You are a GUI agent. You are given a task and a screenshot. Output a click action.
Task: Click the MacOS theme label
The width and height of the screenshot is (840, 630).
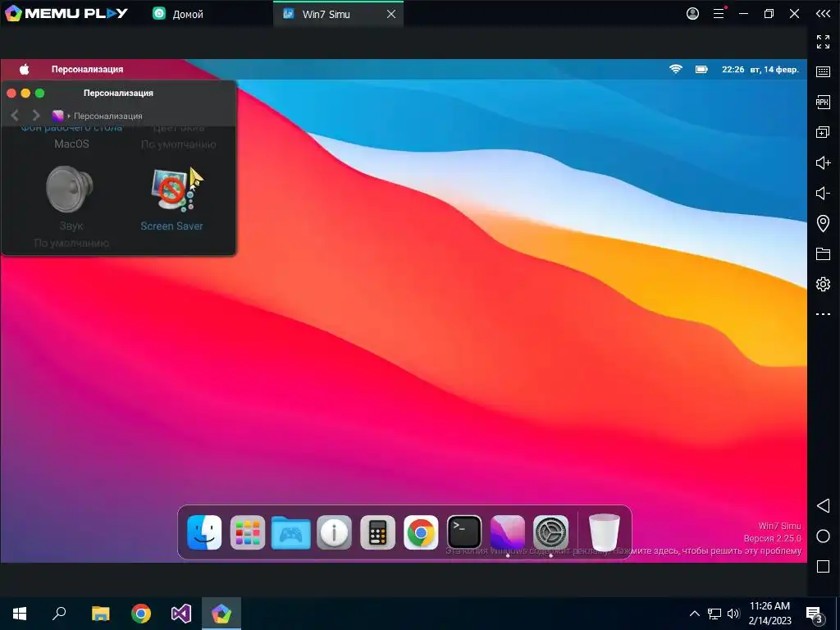tap(71, 144)
